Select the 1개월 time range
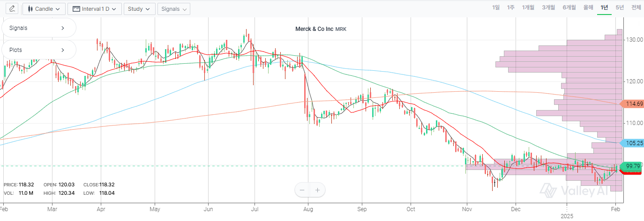The width and height of the screenshot is (644, 221). coord(528,7)
